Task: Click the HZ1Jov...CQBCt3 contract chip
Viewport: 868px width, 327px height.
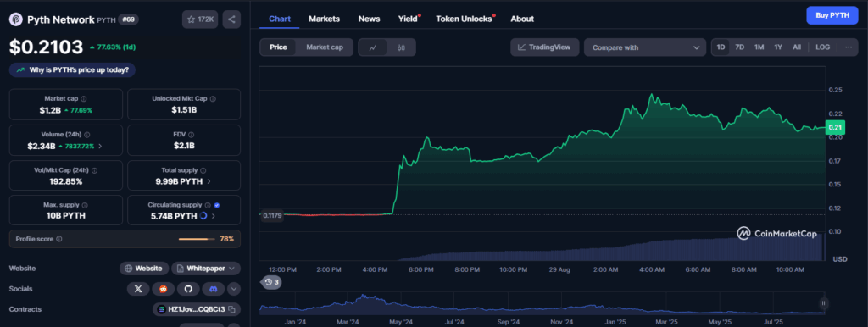Action: pos(197,309)
